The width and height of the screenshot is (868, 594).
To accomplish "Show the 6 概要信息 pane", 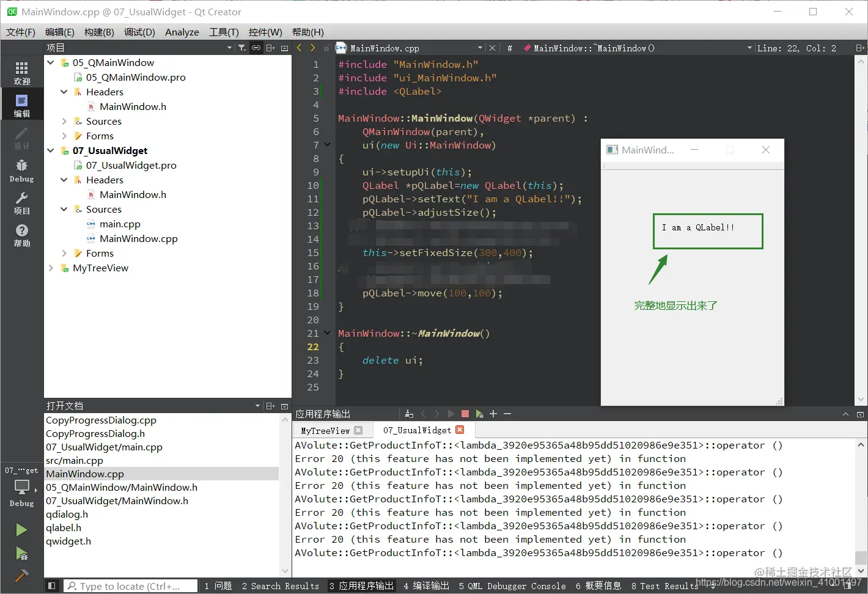I will [x=598, y=586].
